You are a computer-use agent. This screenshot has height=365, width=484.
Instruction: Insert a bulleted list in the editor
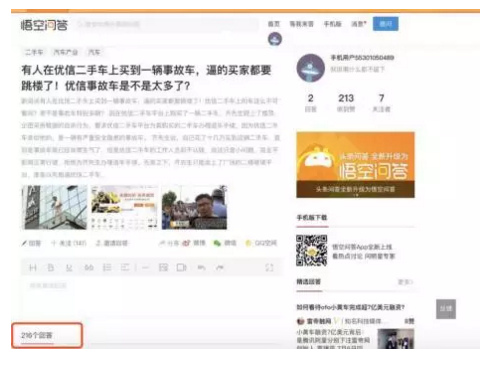[125, 268]
